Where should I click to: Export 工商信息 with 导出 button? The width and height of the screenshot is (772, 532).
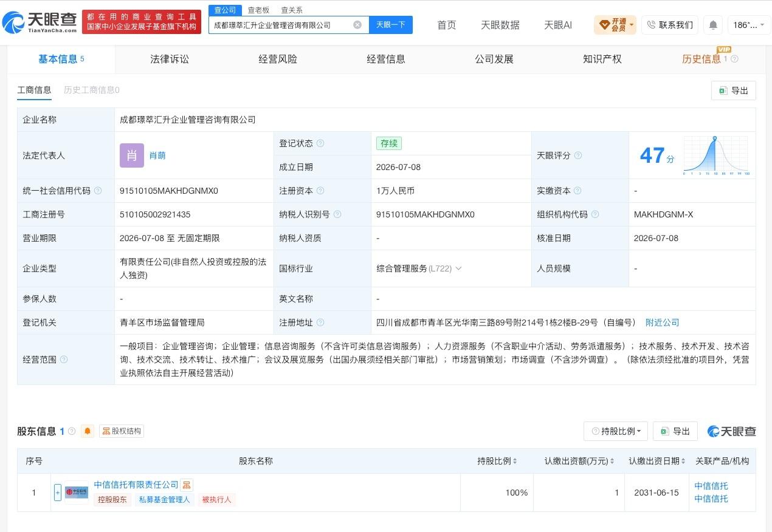(734, 90)
